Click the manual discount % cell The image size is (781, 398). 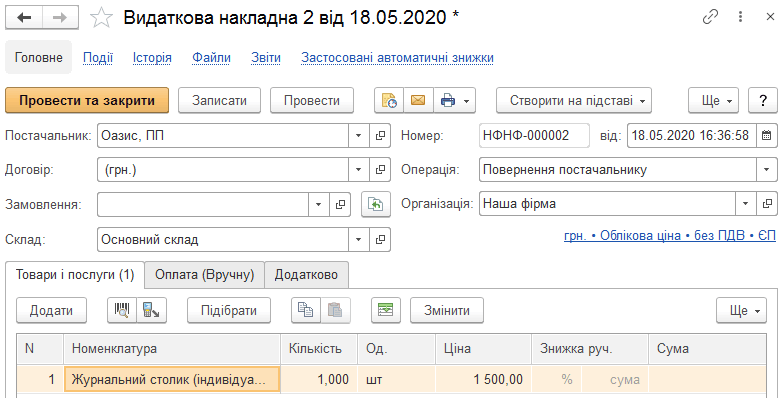point(557,380)
